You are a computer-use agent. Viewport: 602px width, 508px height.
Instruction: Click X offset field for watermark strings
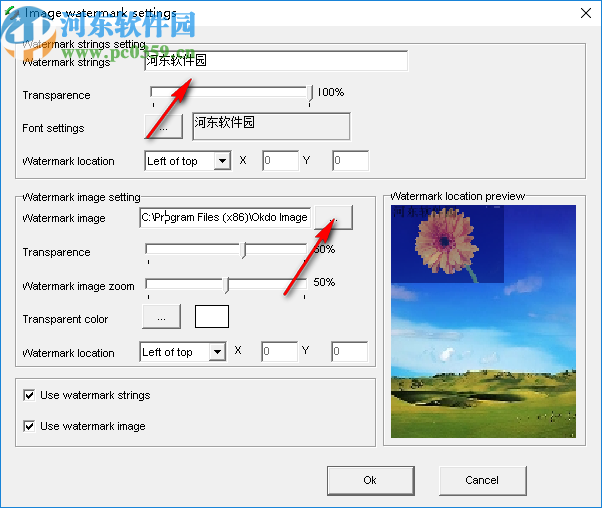point(280,161)
